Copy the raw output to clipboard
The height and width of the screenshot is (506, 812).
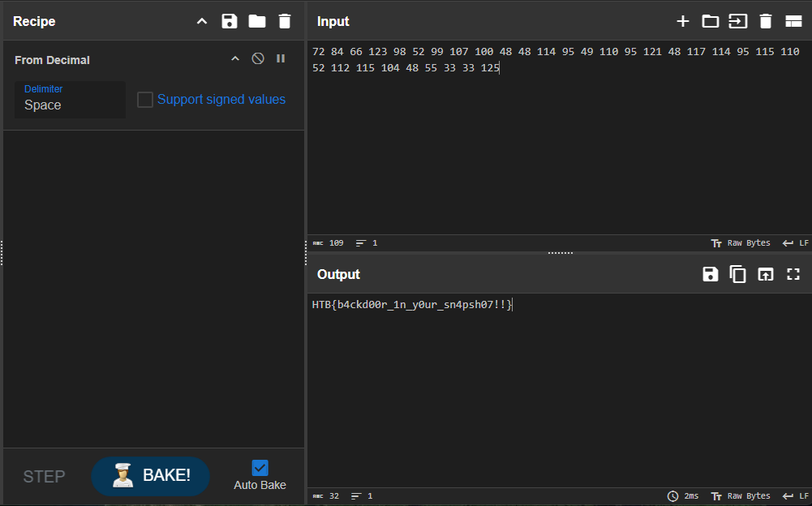(x=738, y=274)
